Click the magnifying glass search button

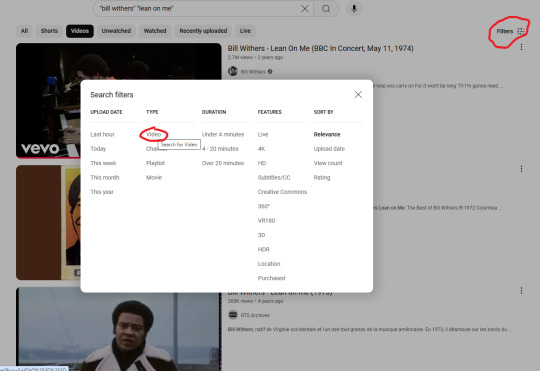coord(326,9)
